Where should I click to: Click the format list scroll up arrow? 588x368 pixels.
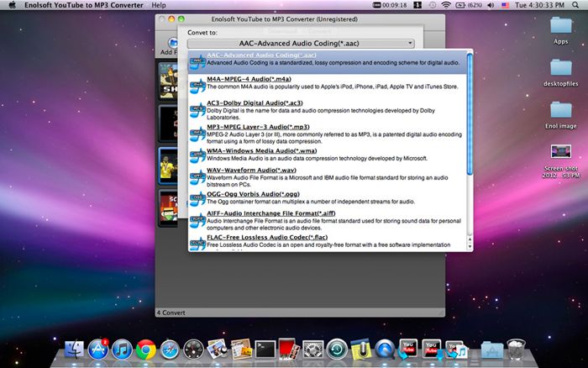click(470, 239)
